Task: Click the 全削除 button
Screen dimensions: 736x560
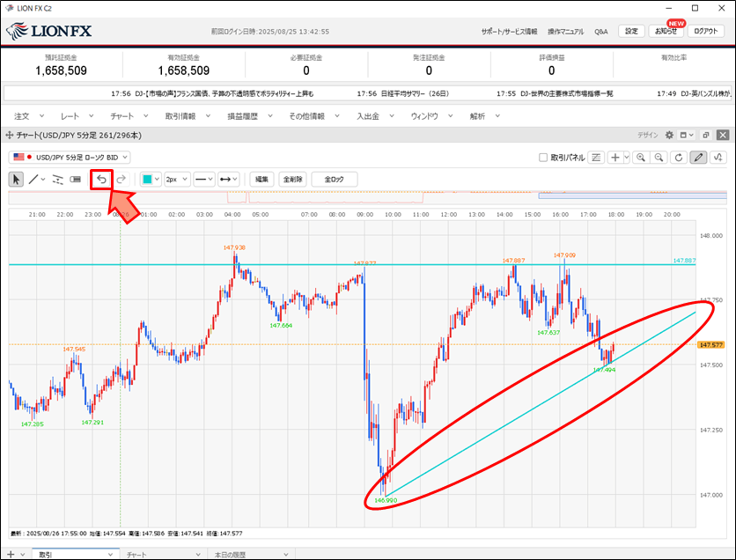Action: coord(292,179)
